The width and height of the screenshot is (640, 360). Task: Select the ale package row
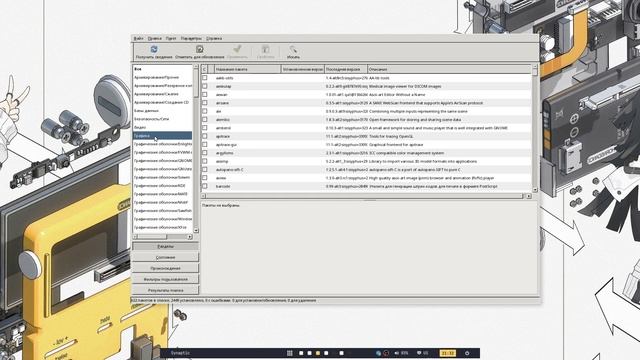[x=366, y=111]
